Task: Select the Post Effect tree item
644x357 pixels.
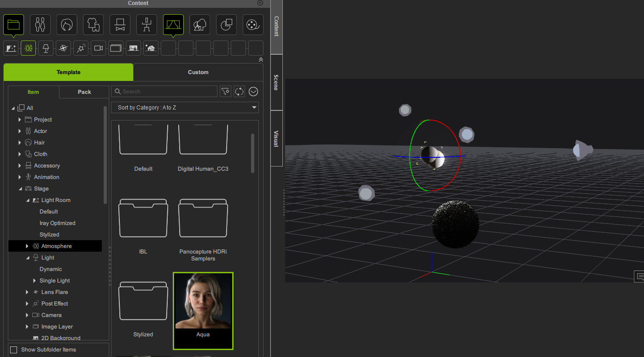Action: [55, 304]
